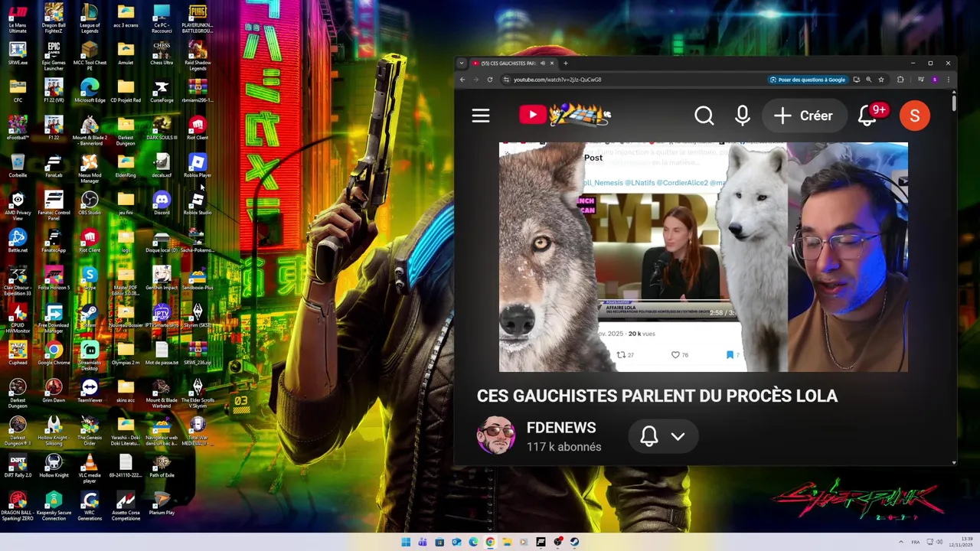View site information icon beside the URL
Viewport: 980px width, 551px height.
(506, 80)
